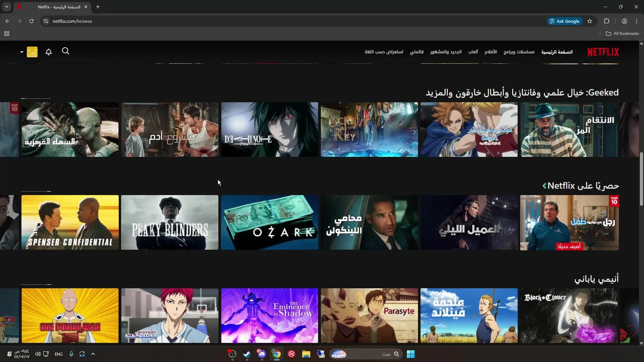This screenshot has height=362, width=644.
Task: Open Steam from the taskbar
Action: pyautogui.click(x=247, y=354)
